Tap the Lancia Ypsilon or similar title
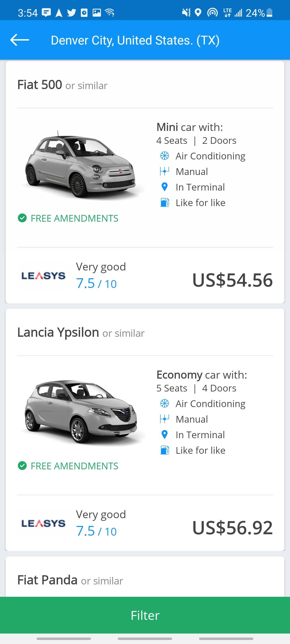290x644 pixels. click(x=81, y=332)
